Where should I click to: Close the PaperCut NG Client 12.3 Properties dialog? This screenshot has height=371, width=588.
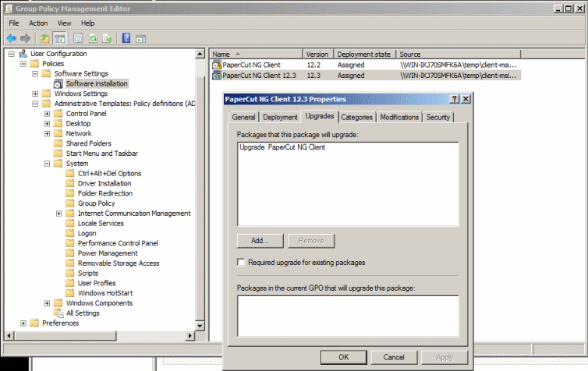[466, 99]
